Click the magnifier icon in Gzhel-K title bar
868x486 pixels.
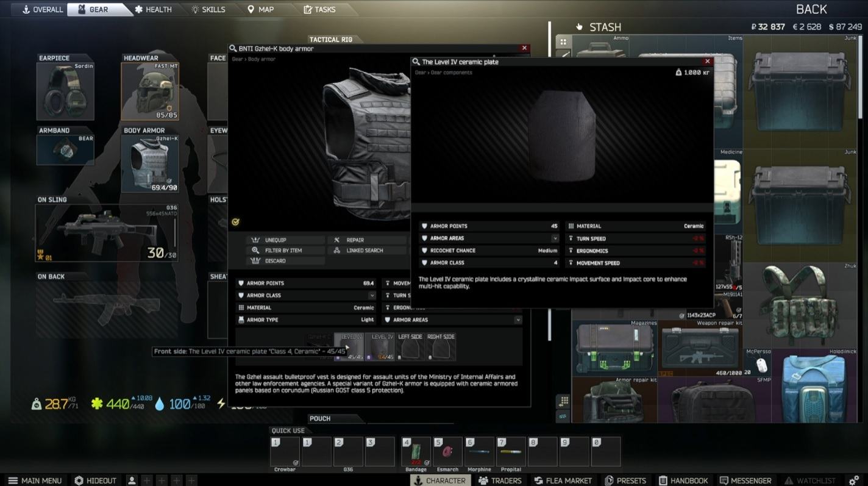pos(233,49)
